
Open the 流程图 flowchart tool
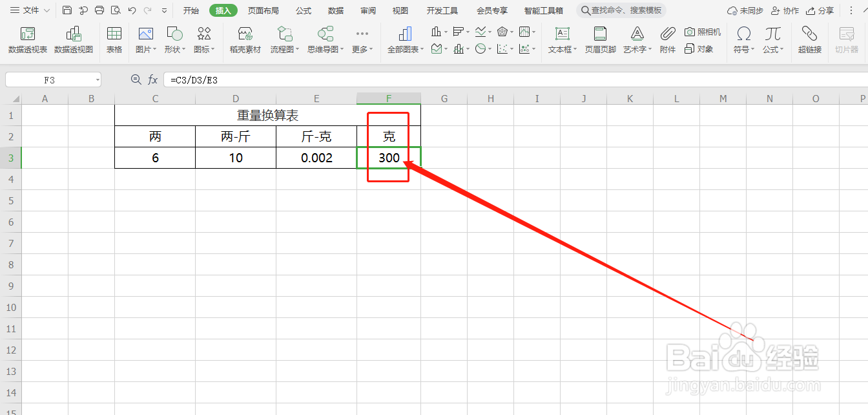coord(284,39)
